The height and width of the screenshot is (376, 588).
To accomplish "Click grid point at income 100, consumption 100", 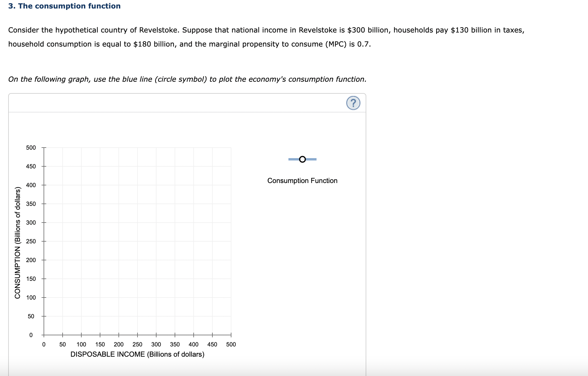I will 81,298.
